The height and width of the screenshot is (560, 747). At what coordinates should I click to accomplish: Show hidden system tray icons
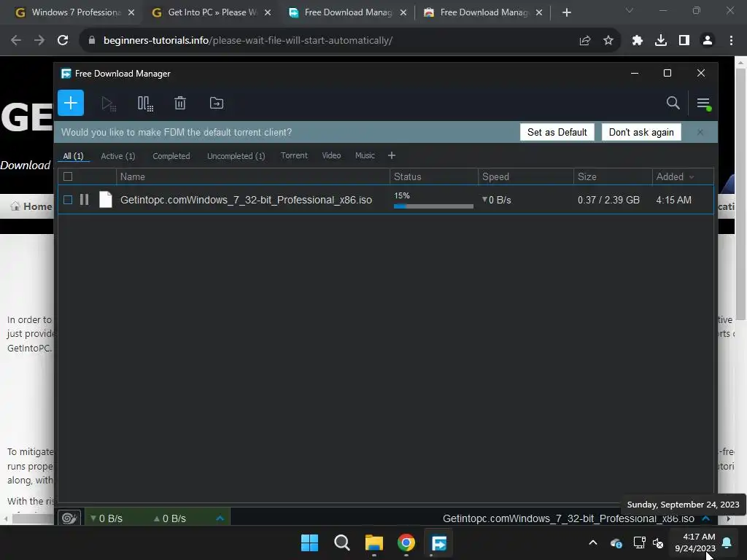pyautogui.click(x=593, y=542)
